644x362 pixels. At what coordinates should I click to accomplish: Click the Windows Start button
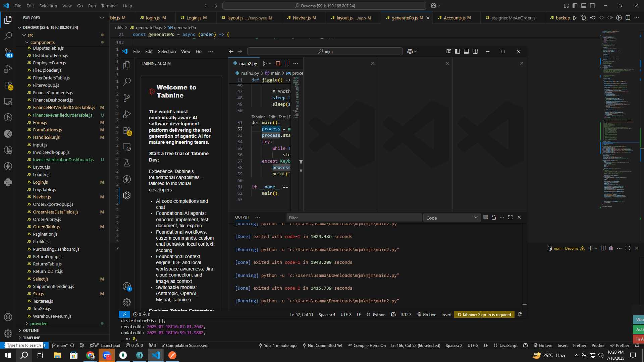coord(8,355)
